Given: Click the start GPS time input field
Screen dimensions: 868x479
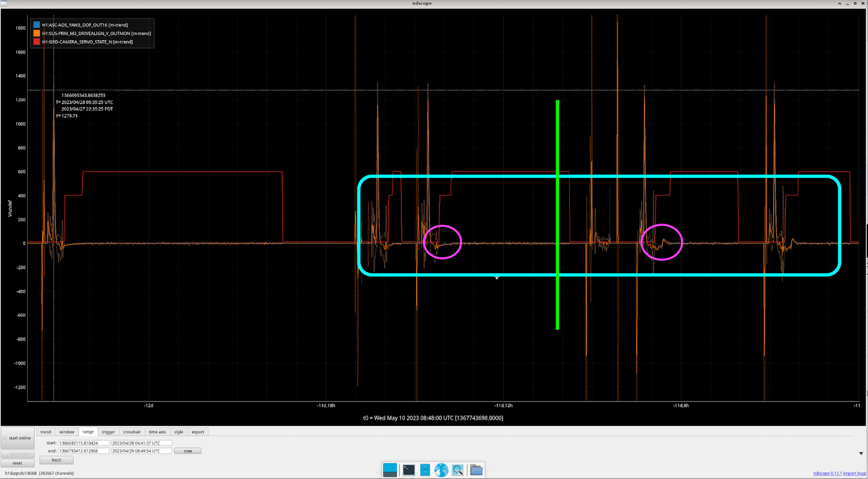Looking at the screenshot, I should tap(84, 443).
